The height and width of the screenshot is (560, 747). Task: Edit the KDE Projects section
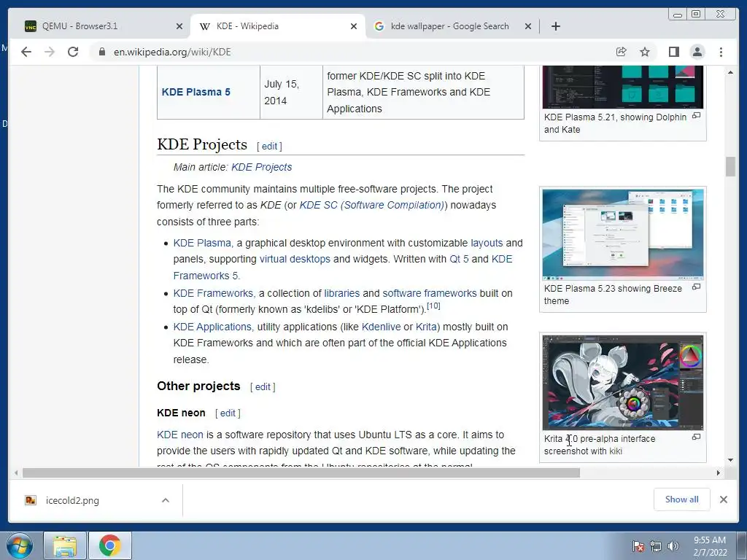click(269, 146)
